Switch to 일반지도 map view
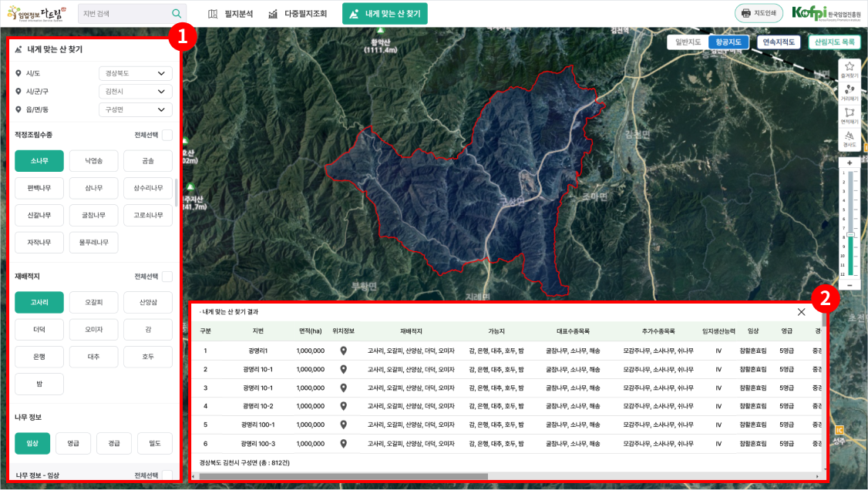The image size is (868, 490). pyautogui.click(x=688, y=42)
